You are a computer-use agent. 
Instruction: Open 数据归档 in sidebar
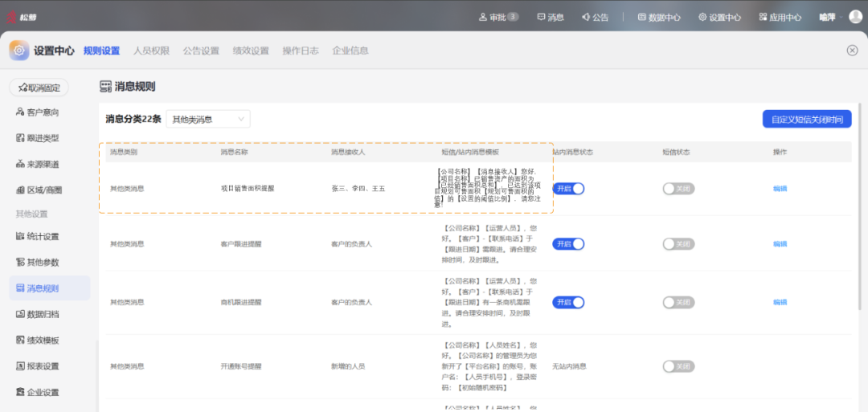click(x=38, y=314)
